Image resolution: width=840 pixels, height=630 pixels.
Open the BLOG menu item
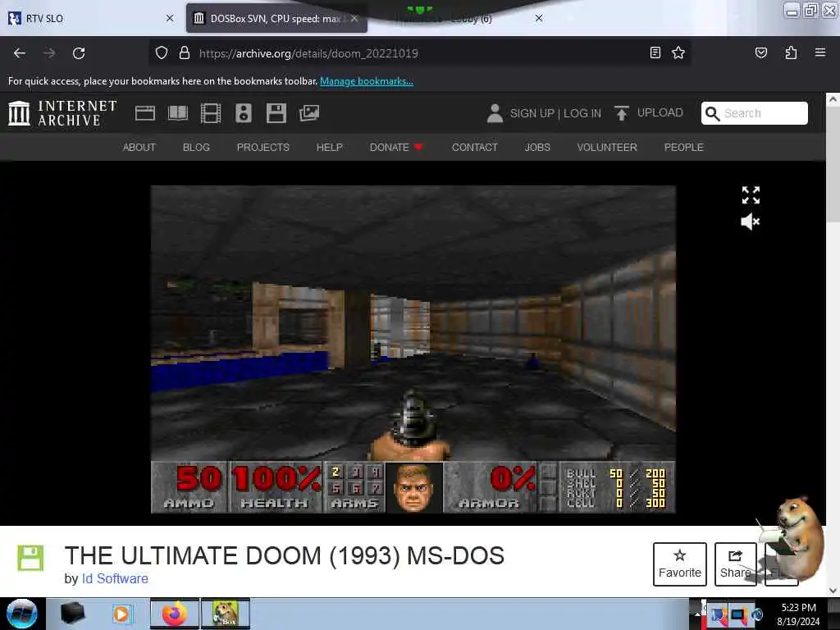point(196,148)
